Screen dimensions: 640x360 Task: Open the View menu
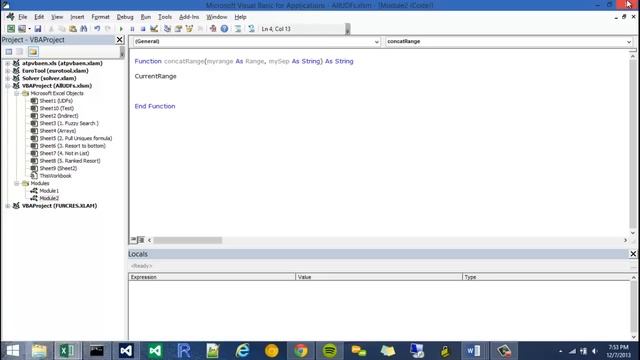tap(57, 17)
